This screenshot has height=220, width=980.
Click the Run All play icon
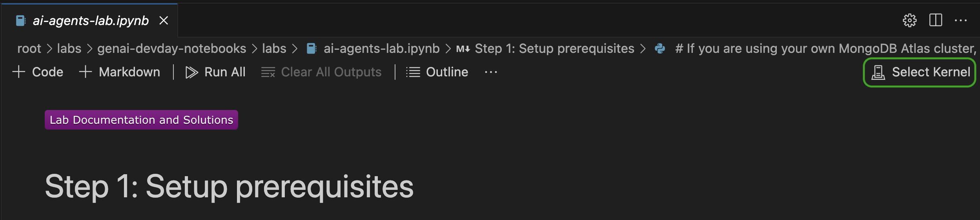pyautogui.click(x=191, y=72)
